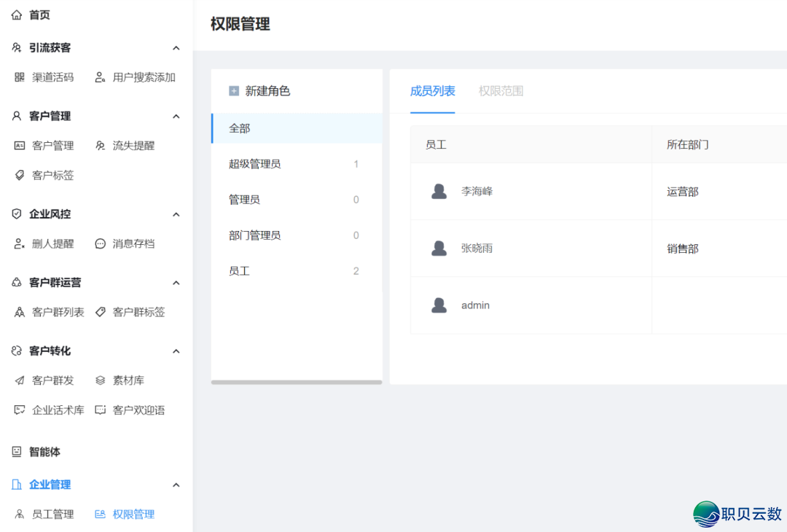The height and width of the screenshot is (532, 787).
Task: Click the 渠道活码 QR code icon
Action: point(19,77)
